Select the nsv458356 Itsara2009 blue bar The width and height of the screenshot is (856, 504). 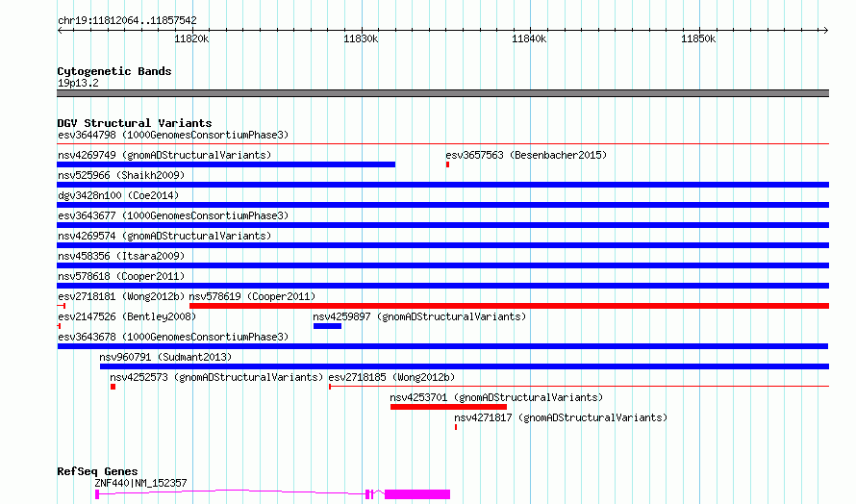click(x=442, y=265)
